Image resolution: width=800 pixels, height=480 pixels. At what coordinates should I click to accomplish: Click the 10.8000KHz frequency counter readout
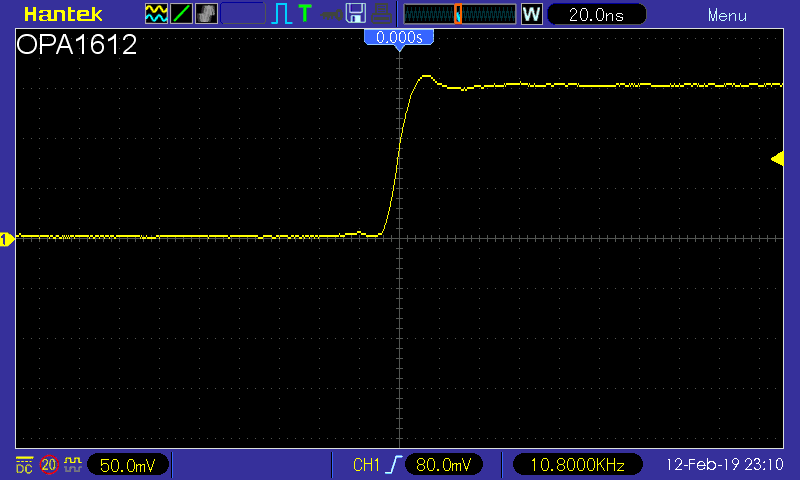pyautogui.click(x=577, y=465)
